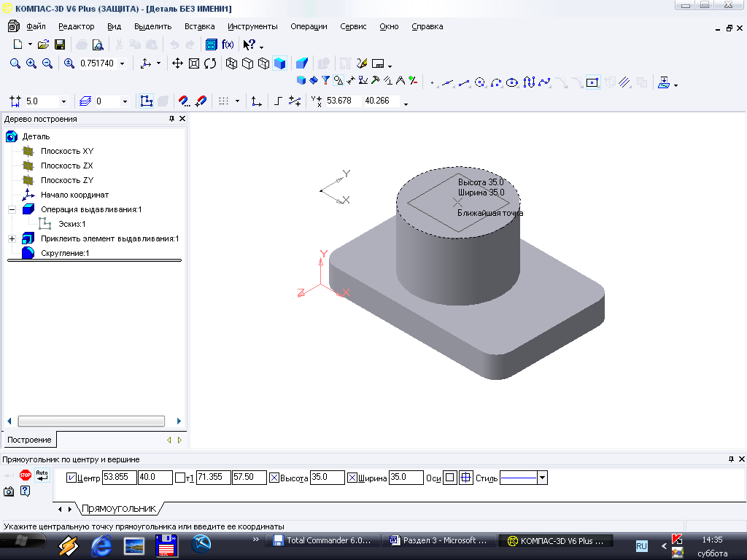Image resolution: width=747 pixels, height=560 pixels.
Task: Open the Инструменты menu
Action: click(252, 27)
